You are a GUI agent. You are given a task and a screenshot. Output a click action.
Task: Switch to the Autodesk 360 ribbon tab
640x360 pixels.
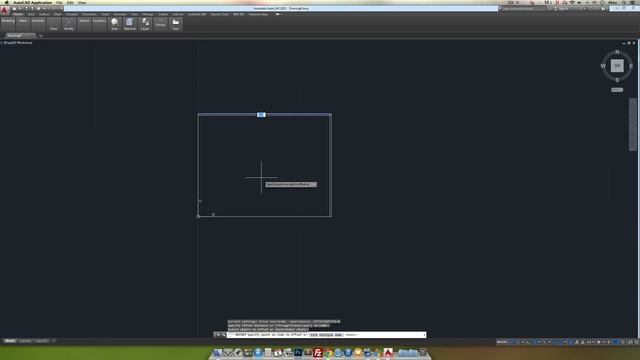coord(197,14)
